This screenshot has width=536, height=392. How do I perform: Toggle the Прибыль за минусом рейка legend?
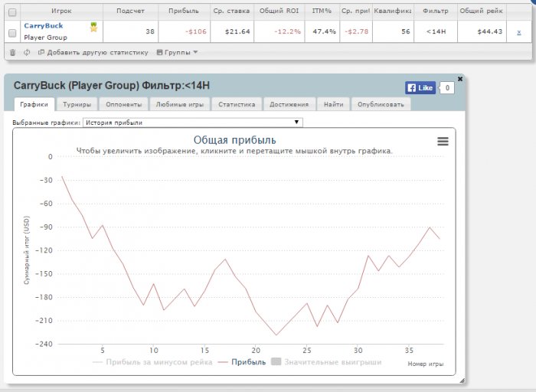152,362
